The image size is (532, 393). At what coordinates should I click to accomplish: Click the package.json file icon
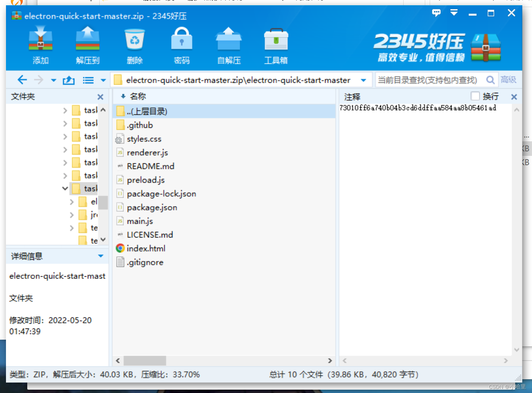click(120, 207)
